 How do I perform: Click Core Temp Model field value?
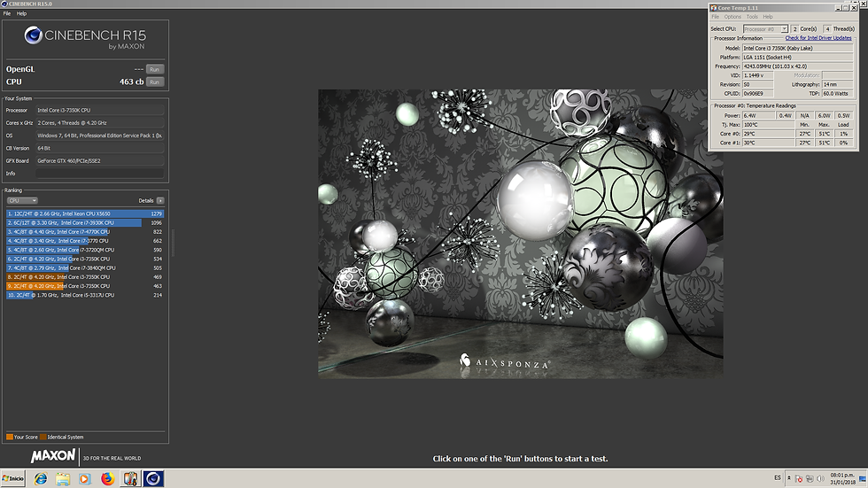tap(798, 48)
